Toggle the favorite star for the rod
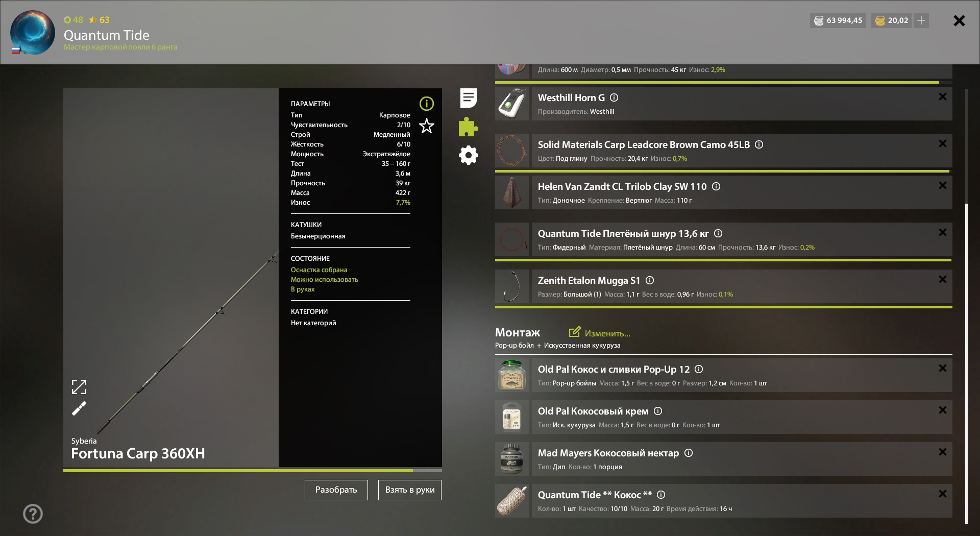 [x=426, y=126]
